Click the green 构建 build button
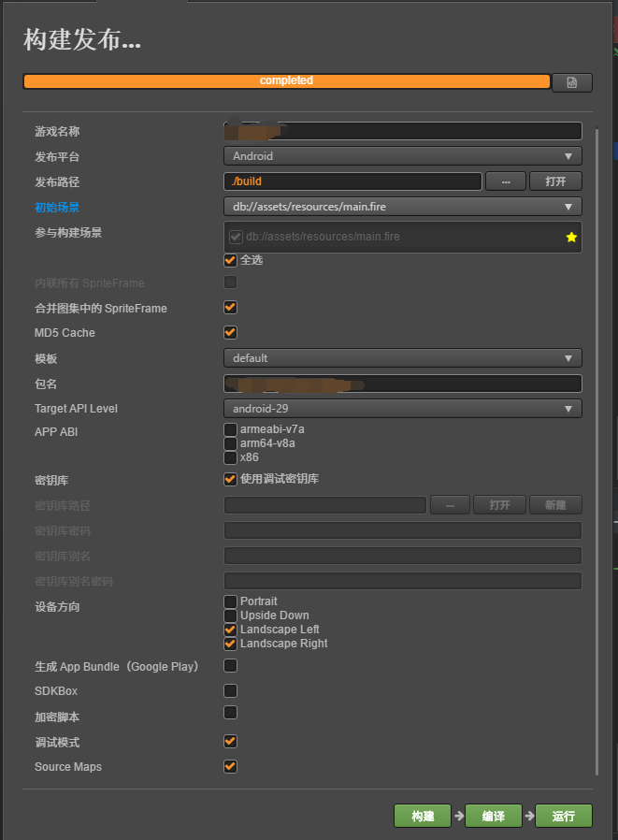 tap(423, 816)
